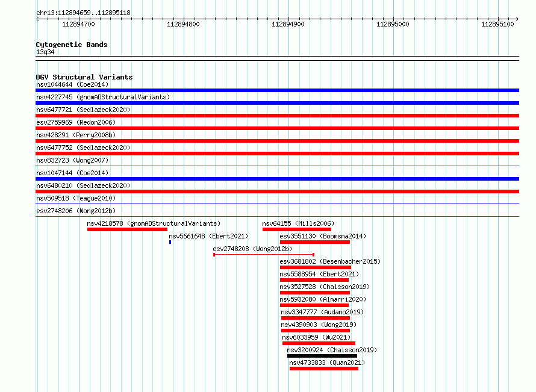
Task: Open the esv2748206 (Wong2012b) full-width variant label
Action: click(x=76, y=211)
